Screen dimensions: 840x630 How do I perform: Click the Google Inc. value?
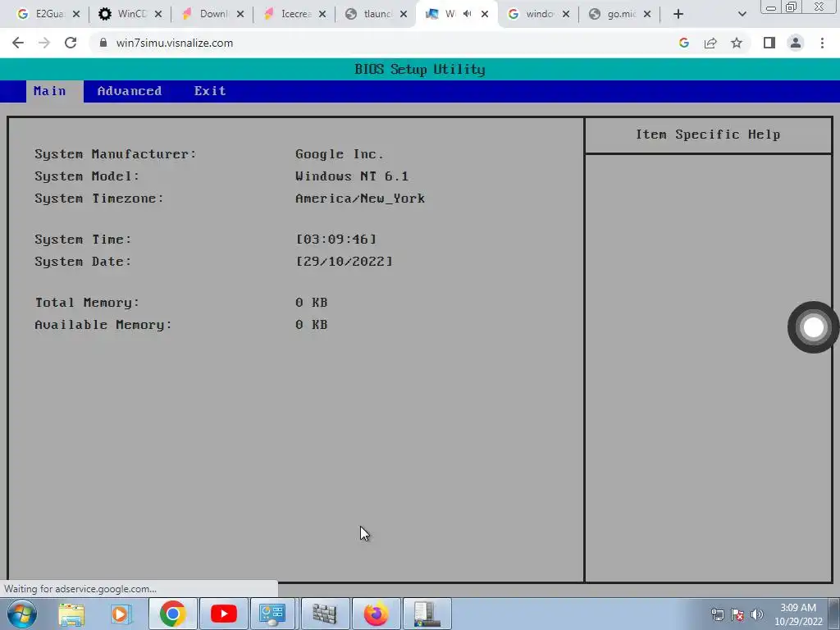pyautogui.click(x=339, y=154)
